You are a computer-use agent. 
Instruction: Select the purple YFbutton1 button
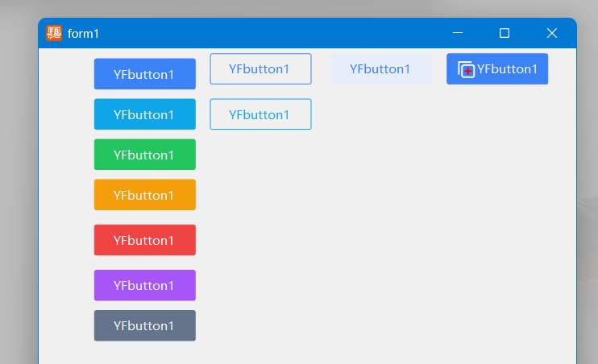(x=144, y=285)
